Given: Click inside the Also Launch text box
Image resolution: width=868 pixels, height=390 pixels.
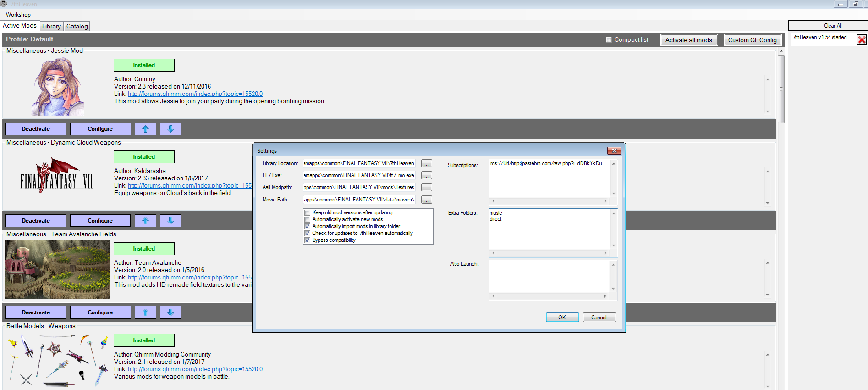Looking at the screenshot, I should click(x=549, y=276).
